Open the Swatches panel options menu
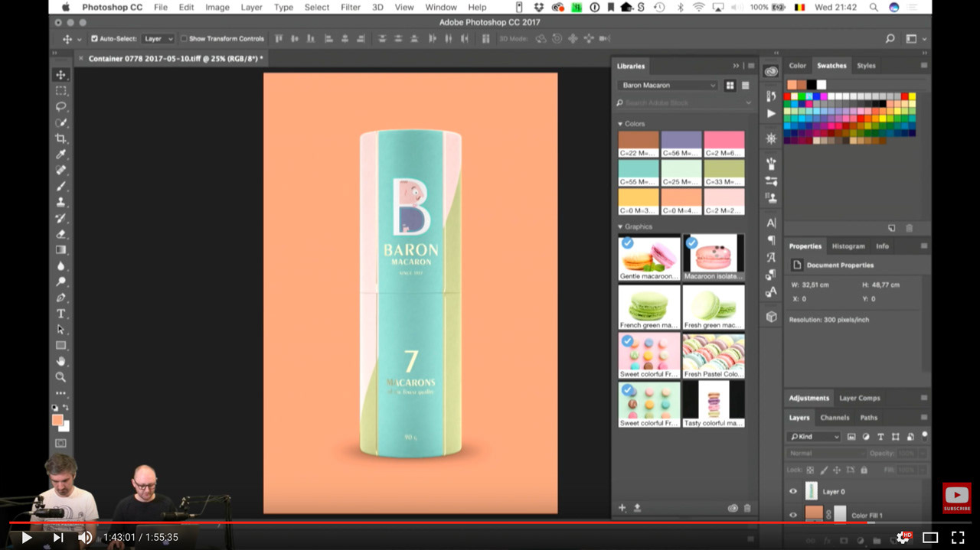This screenshot has width=980, height=550. tap(924, 66)
